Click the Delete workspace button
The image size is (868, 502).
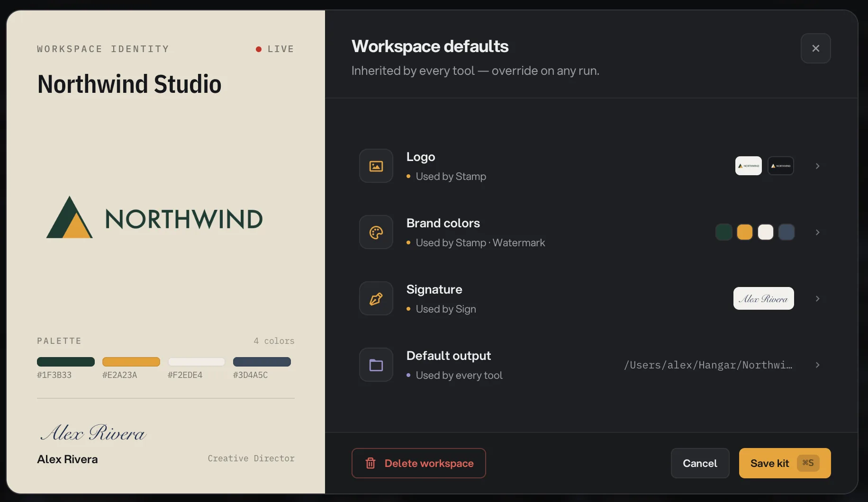[x=419, y=463]
